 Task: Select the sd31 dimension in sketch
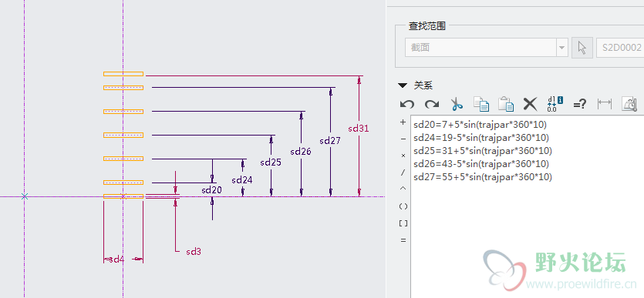pos(358,129)
